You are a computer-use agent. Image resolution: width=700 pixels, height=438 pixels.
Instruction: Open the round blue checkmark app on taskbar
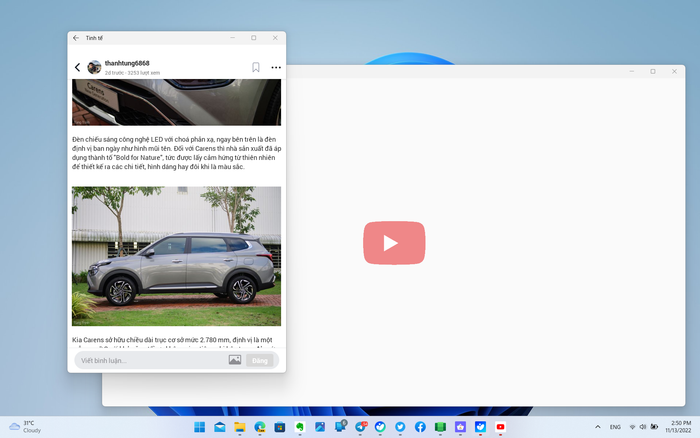point(380,427)
